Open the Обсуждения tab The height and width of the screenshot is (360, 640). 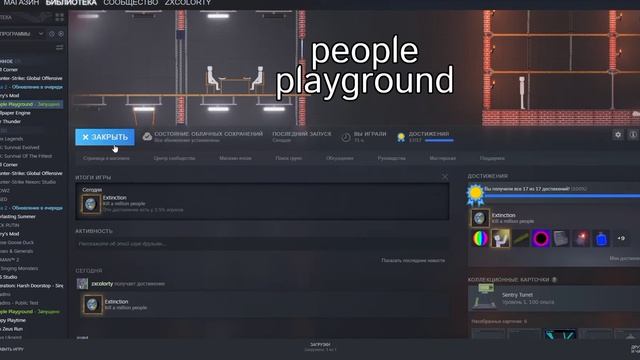(340, 158)
